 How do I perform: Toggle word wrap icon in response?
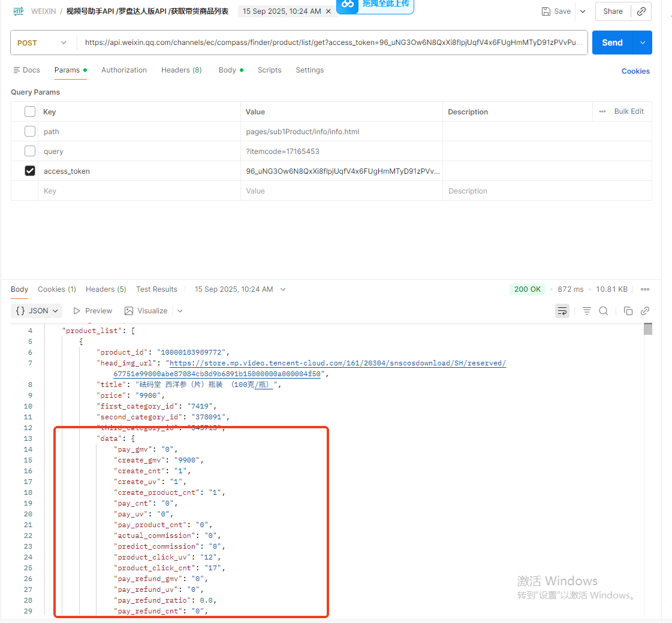tap(562, 311)
